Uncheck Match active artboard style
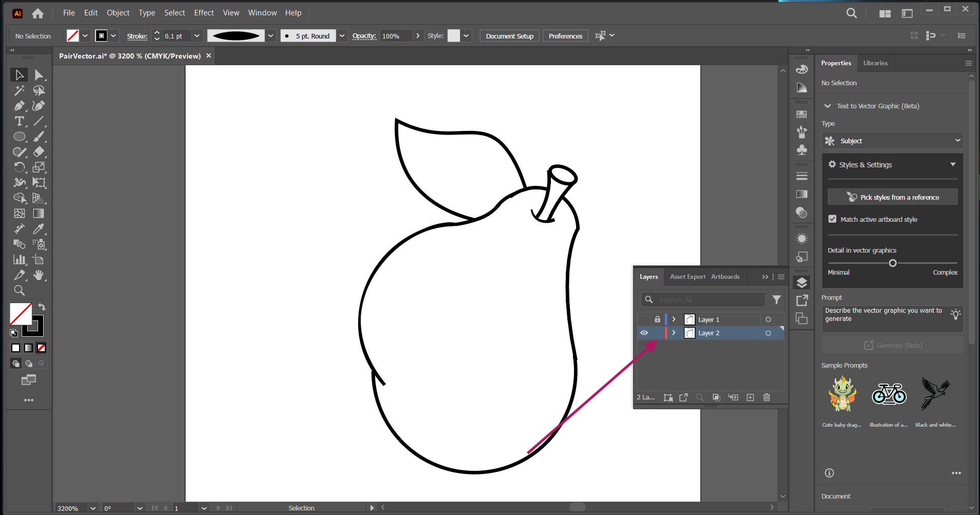980x515 pixels. (833, 219)
